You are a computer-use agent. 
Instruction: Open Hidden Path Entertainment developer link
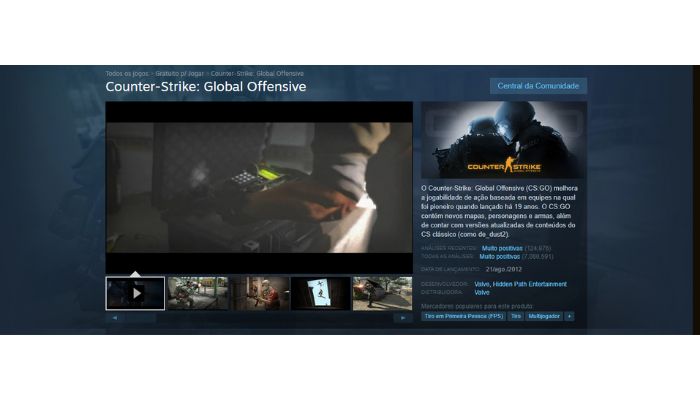pos(529,284)
